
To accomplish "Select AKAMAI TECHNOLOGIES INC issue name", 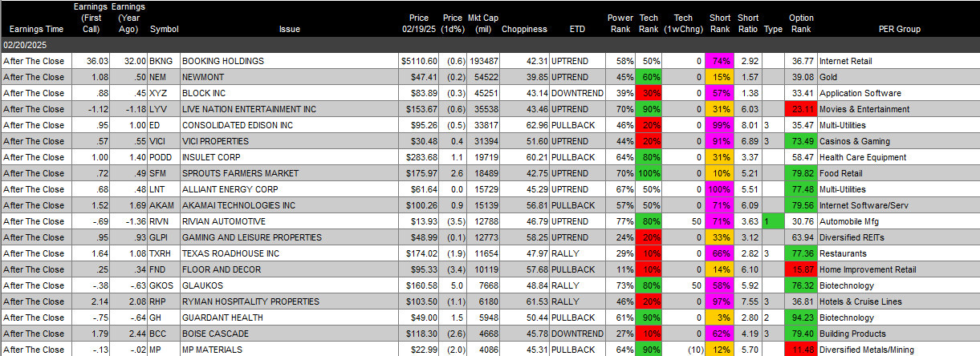I will [x=238, y=205].
